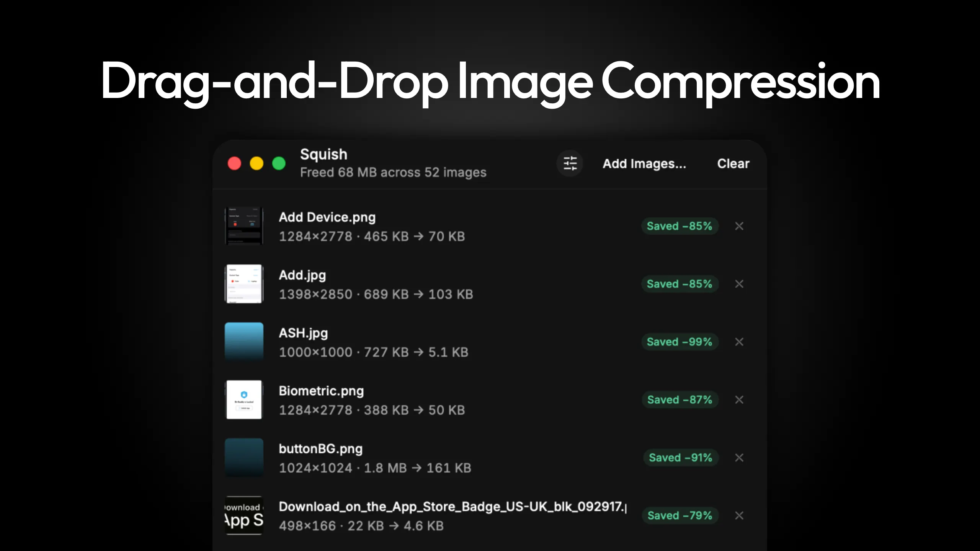Click the file name Biometric.png
980x551 pixels.
[321, 391]
